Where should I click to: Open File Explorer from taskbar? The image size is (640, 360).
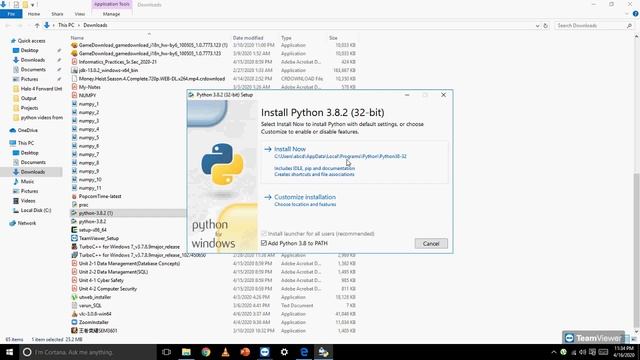186,352
